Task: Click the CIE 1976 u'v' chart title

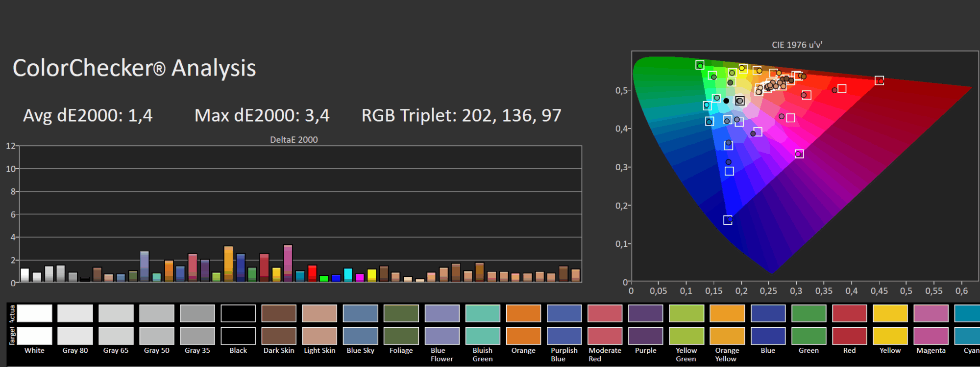Action: point(797,45)
